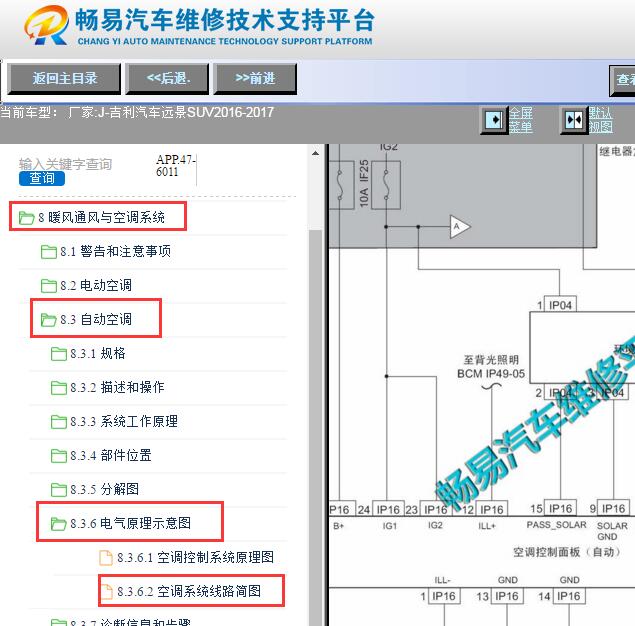Viewport: 635px width, 626px height.
Task: Select the 8.3 自动空调 entry
Action: [x=96, y=319]
